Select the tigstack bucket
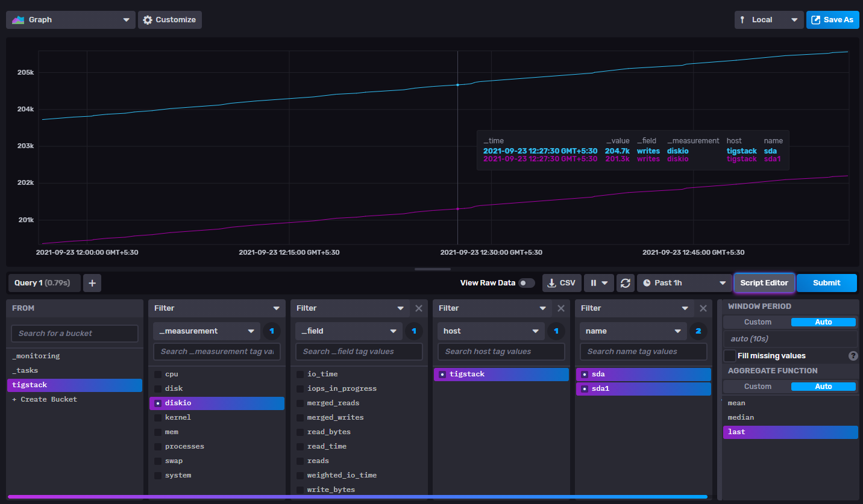This screenshot has height=504, width=863. (x=74, y=384)
